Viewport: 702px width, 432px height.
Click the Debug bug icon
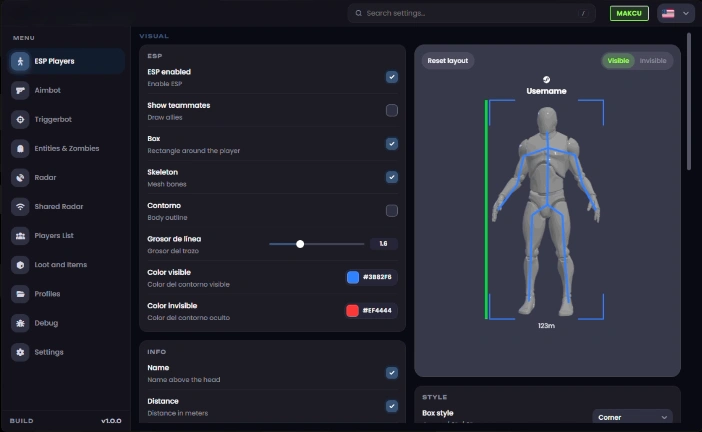(x=20, y=323)
